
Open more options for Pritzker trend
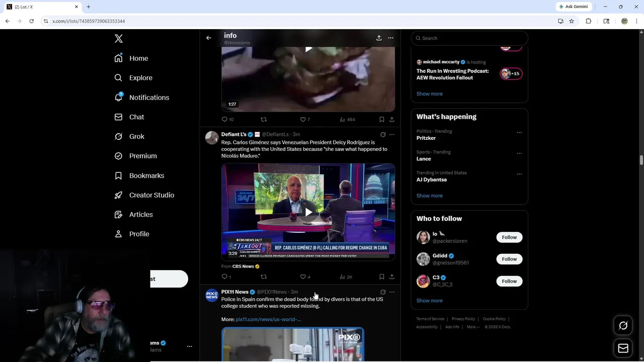pos(519,133)
